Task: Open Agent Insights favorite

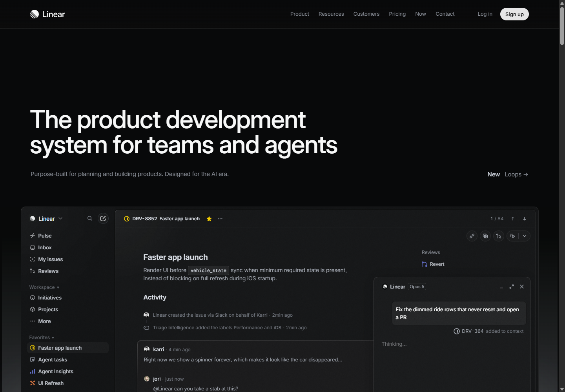Action: click(x=68, y=371)
